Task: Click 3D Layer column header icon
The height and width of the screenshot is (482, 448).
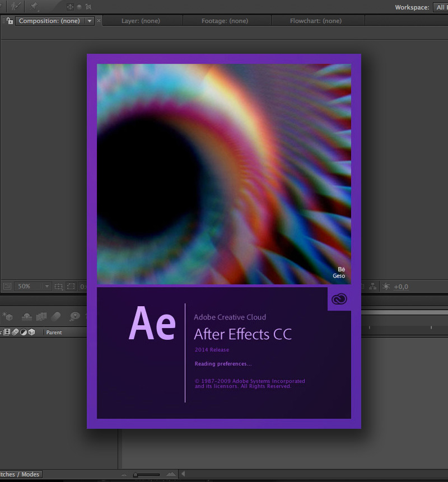Action: click(x=32, y=332)
